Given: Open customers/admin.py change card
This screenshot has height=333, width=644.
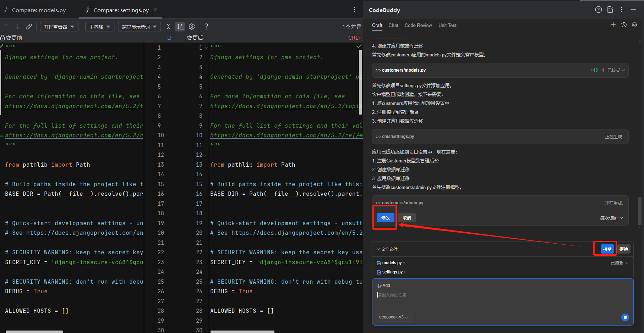Looking at the screenshot, I should pyautogui.click(x=500, y=203).
